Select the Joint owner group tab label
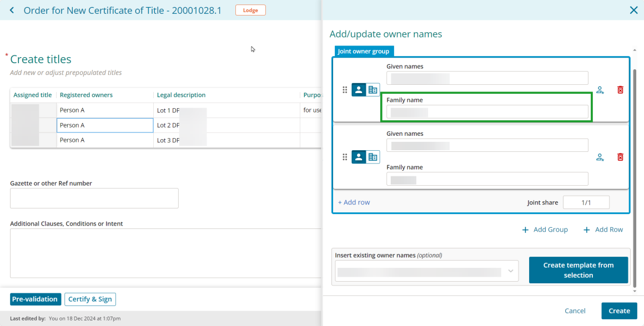644x326 pixels. point(365,51)
